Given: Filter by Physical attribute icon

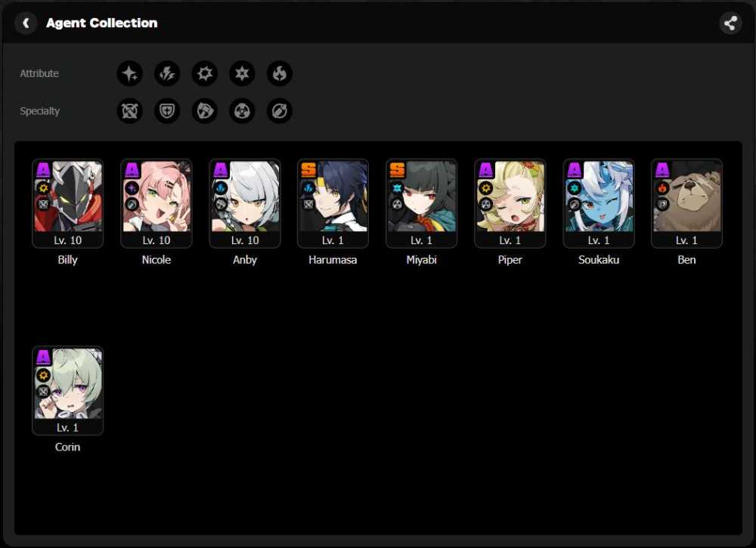Looking at the screenshot, I should [x=205, y=73].
